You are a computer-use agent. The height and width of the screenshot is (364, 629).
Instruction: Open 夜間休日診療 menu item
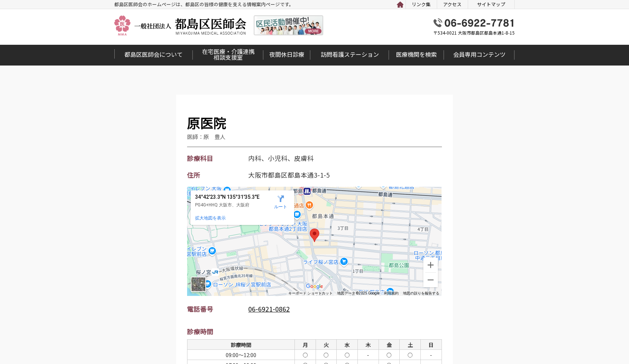pyautogui.click(x=286, y=55)
